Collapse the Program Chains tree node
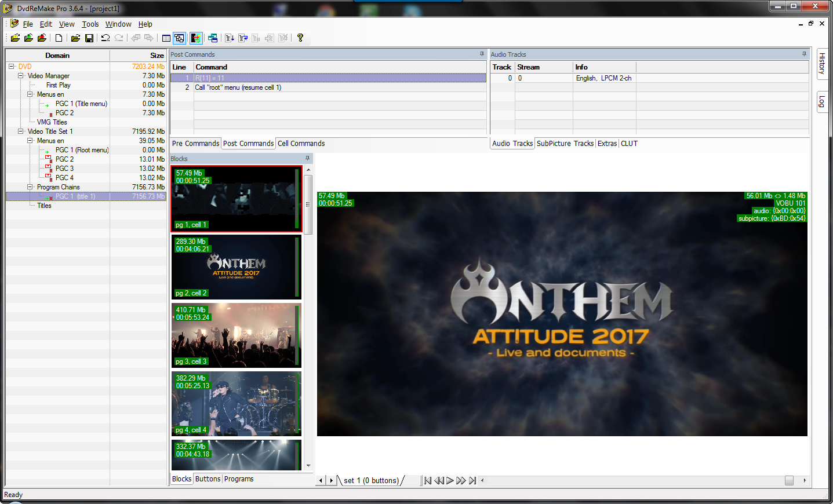Screen dimensions: 833x504 click(x=30, y=187)
